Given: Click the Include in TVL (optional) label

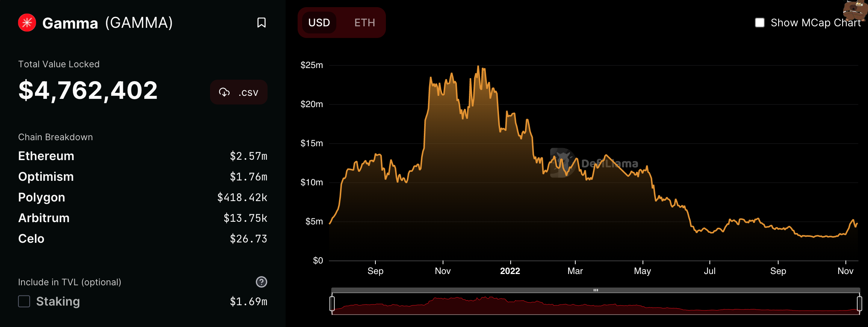Looking at the screenshot, I should (70, 282).
